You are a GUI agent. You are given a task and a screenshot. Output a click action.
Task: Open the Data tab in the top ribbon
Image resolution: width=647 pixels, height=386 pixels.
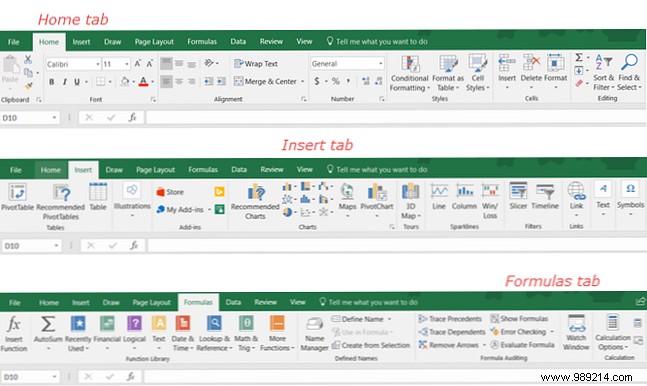click(238, 42)
